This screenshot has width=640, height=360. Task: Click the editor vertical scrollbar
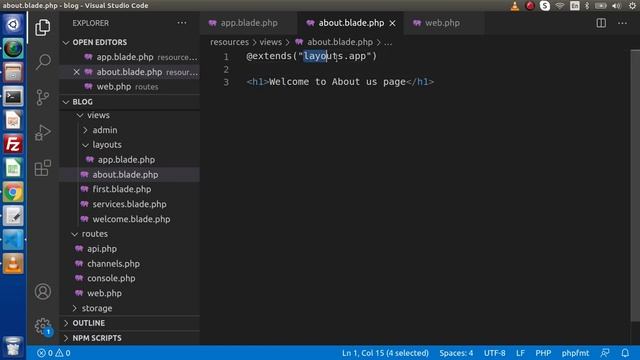(635, 186)
